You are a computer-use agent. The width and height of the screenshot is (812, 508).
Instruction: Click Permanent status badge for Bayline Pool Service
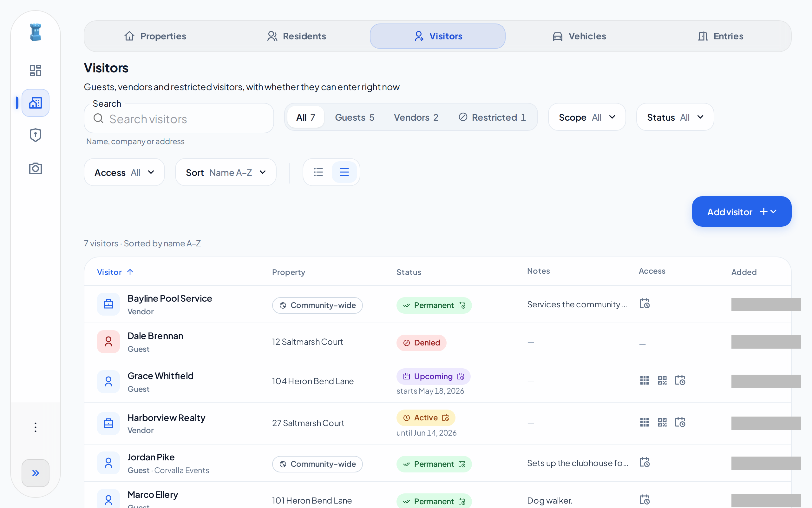click(x=434, y=305)
